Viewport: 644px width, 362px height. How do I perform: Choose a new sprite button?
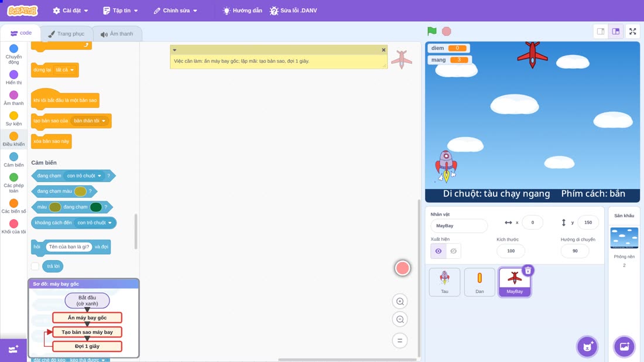pos(587,346)
